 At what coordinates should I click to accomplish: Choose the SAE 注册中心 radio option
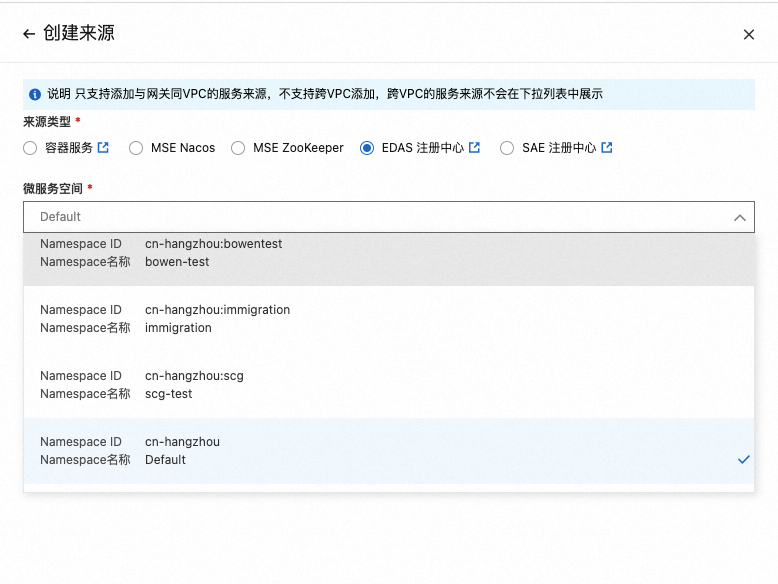507,148
